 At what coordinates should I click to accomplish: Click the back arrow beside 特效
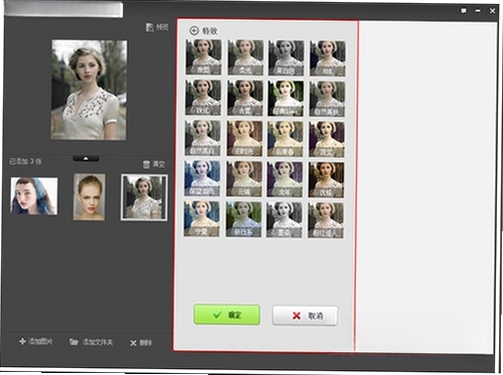194,31
